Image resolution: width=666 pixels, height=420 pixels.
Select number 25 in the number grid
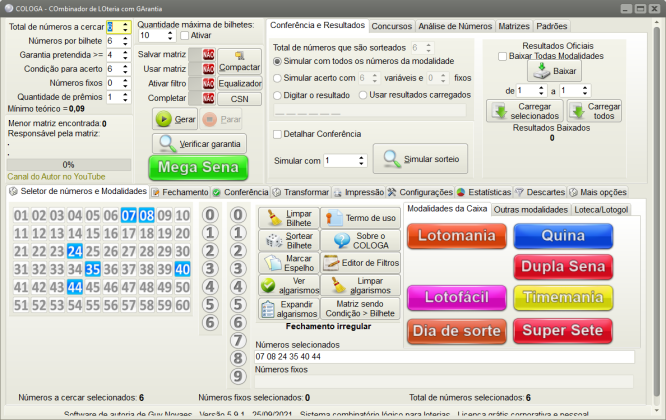93,251
